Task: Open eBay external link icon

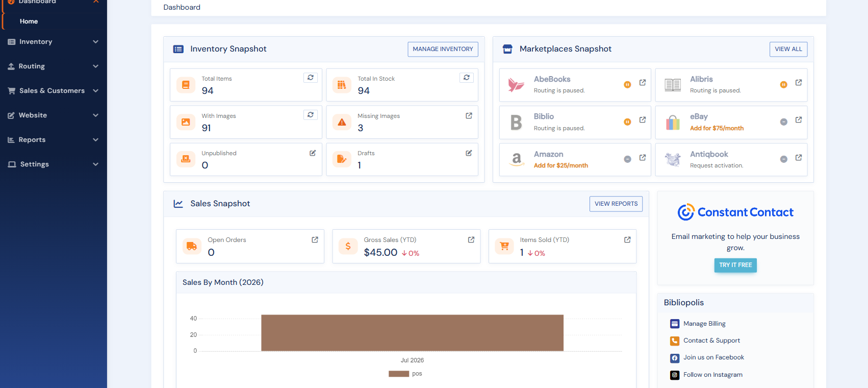Action: (x=799, y=120)
